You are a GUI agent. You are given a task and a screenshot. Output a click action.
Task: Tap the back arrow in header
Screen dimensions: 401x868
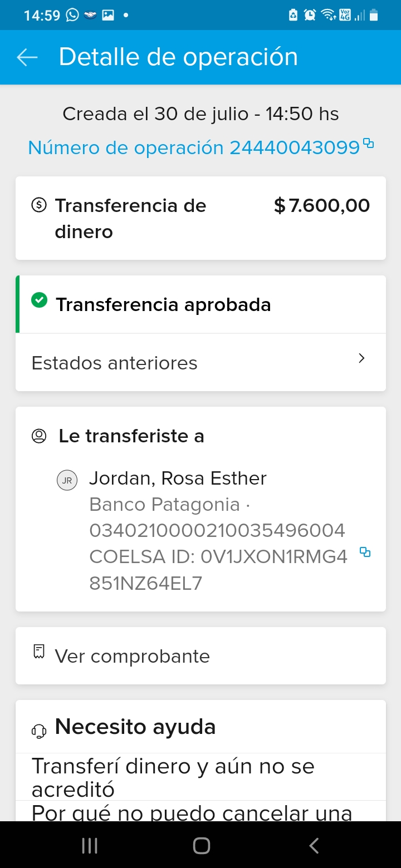coord(27,57)
